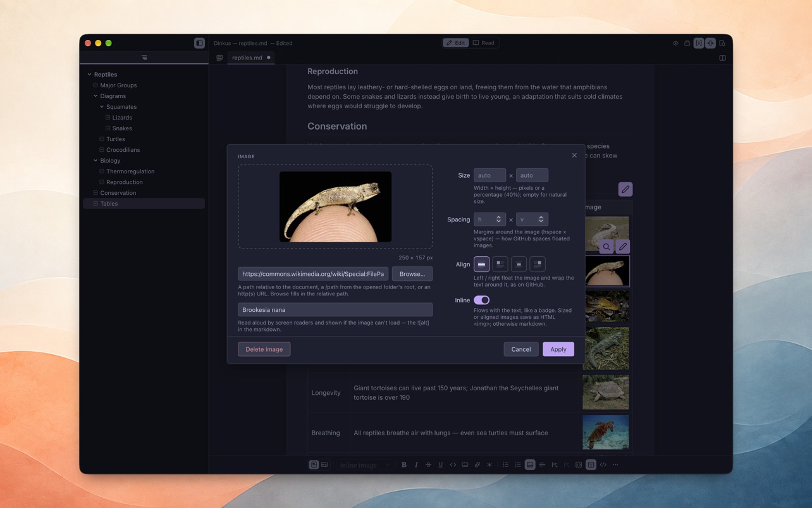Click the eye preview icon at top right

[x=675, y=43]
